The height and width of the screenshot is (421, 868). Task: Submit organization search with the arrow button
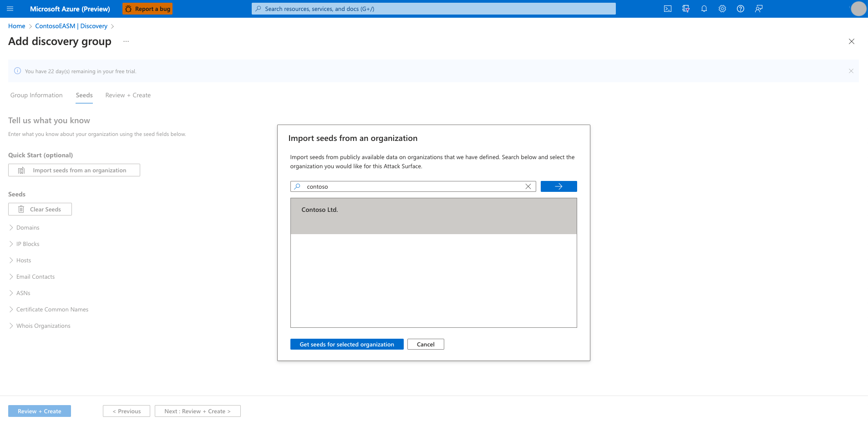[x=558, y=186]
